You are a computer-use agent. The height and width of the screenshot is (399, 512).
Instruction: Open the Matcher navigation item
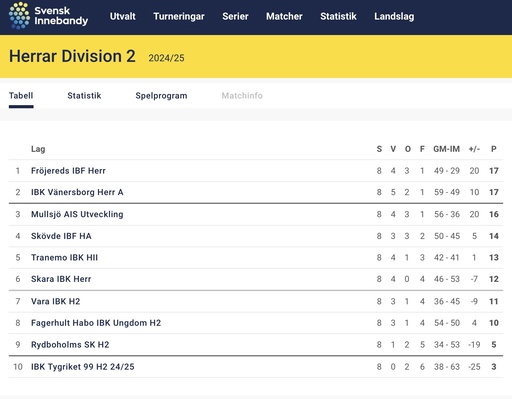click(x=284, y=16)
